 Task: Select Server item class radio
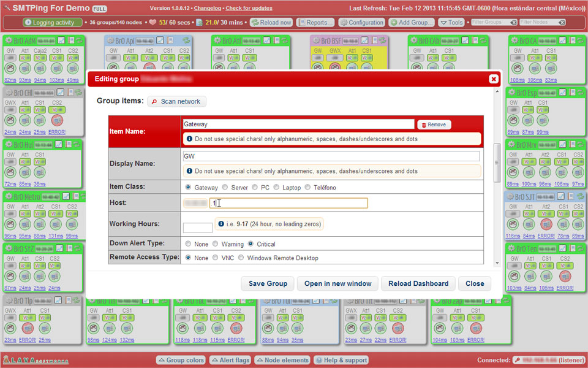225,187
